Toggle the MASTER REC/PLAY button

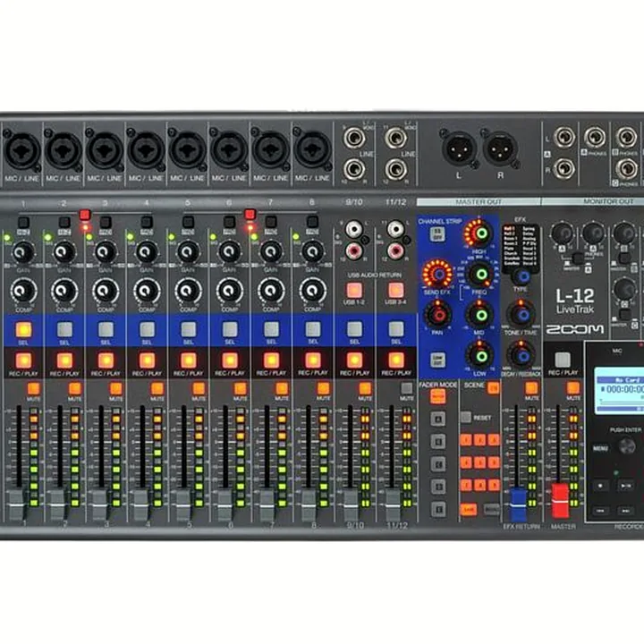tap(563, 360)
